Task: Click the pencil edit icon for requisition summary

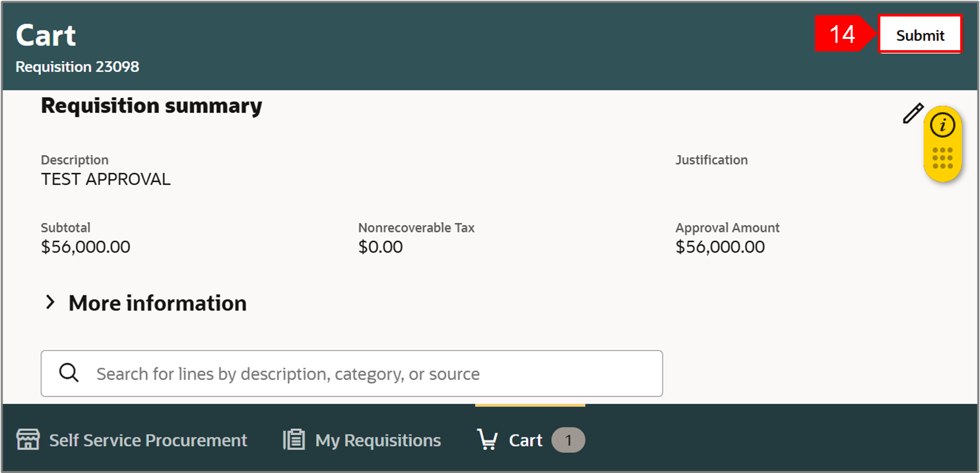Action: [x=912, y=113]
